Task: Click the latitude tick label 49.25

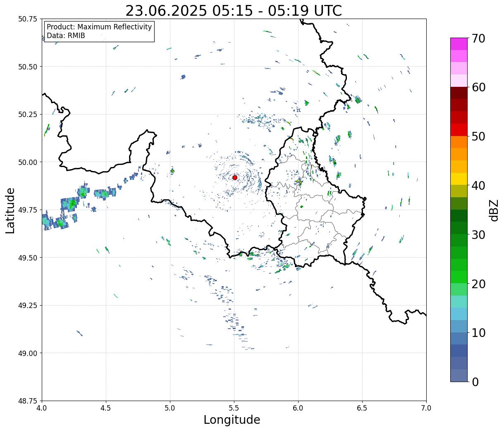Action: [x=28, y=306]
